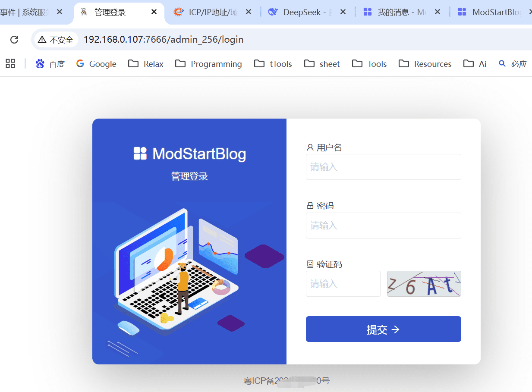Close the ICP/IP地址 tab
This screenshot has height=392, width=532.
249,12
